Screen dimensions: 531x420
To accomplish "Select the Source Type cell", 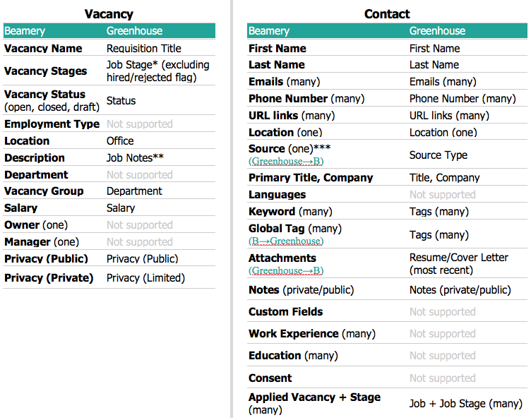I will (x=438, y=155).
